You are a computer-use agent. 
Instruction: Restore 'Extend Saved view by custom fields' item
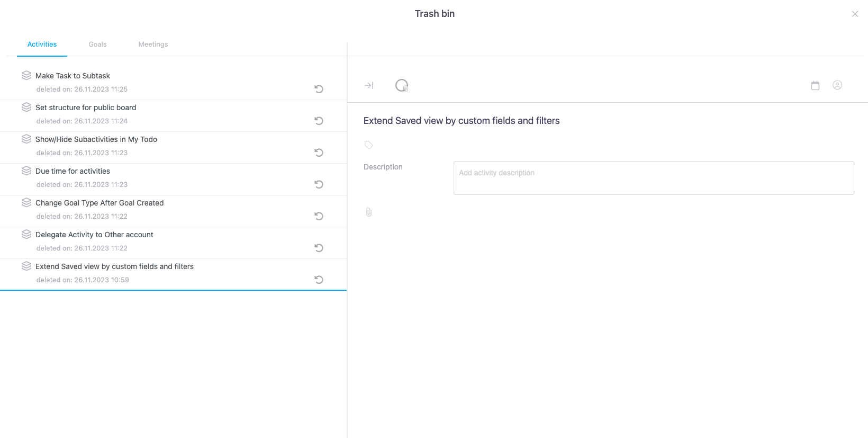[319, 280]
